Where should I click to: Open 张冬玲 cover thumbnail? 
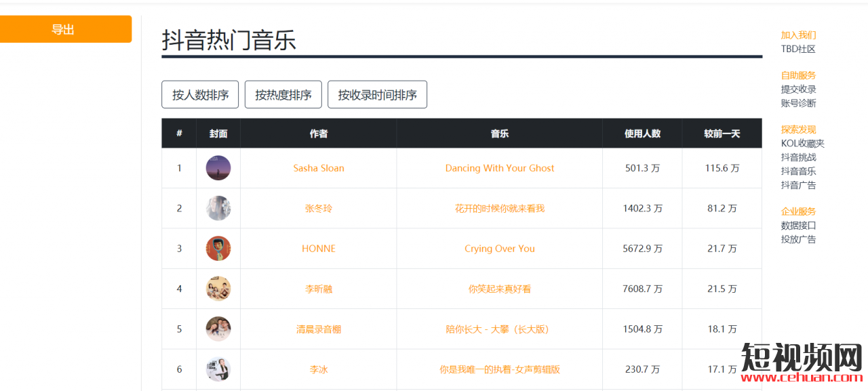(x=218, y=208)
